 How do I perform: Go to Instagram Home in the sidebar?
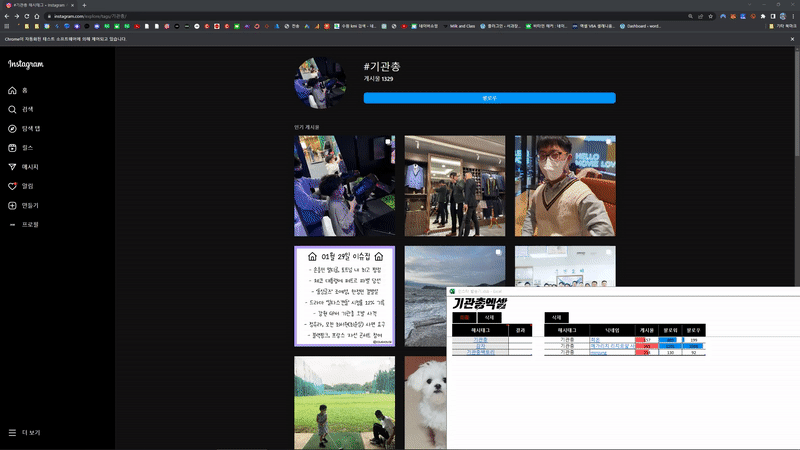(12, 90)
